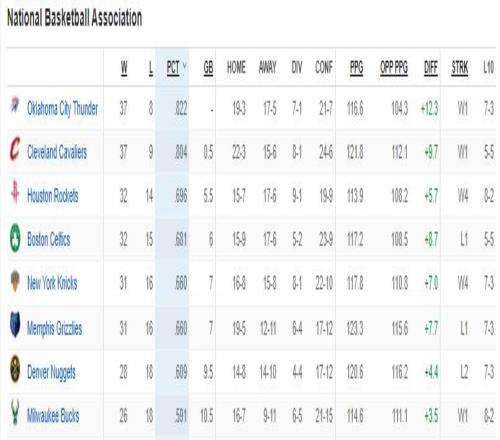Open the Milwaukee Bucks team link
The width and height of the screenshot is (500, 440).
tap(53, 416)
